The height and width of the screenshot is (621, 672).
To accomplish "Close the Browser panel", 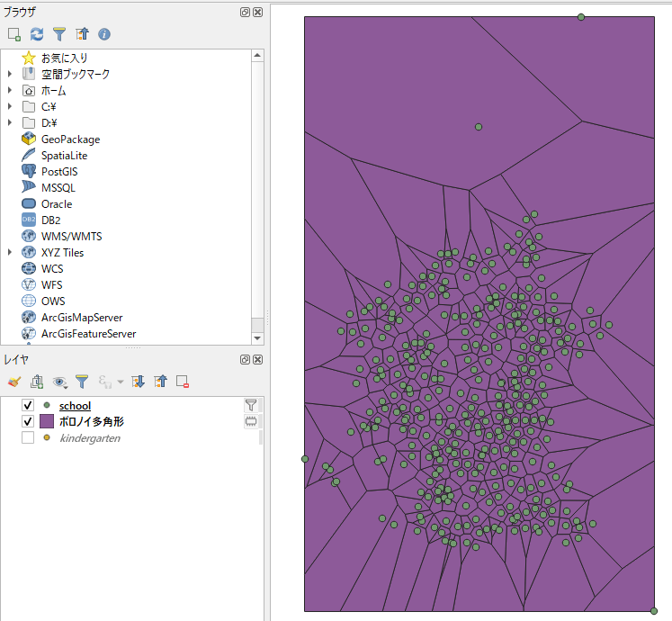I will 257,12.
